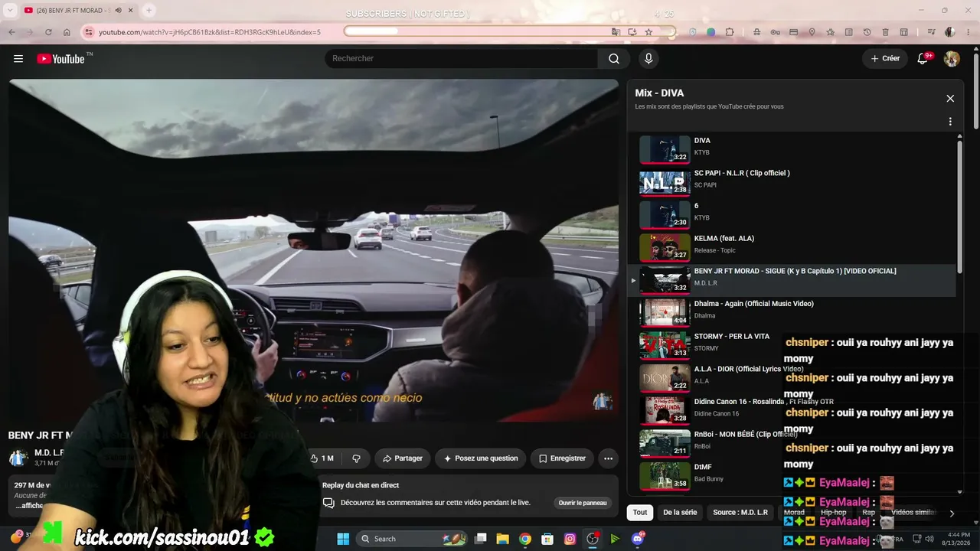Open Windows Start menu
980x551 pixels.
pyautogui.click(x=343, y=539)
